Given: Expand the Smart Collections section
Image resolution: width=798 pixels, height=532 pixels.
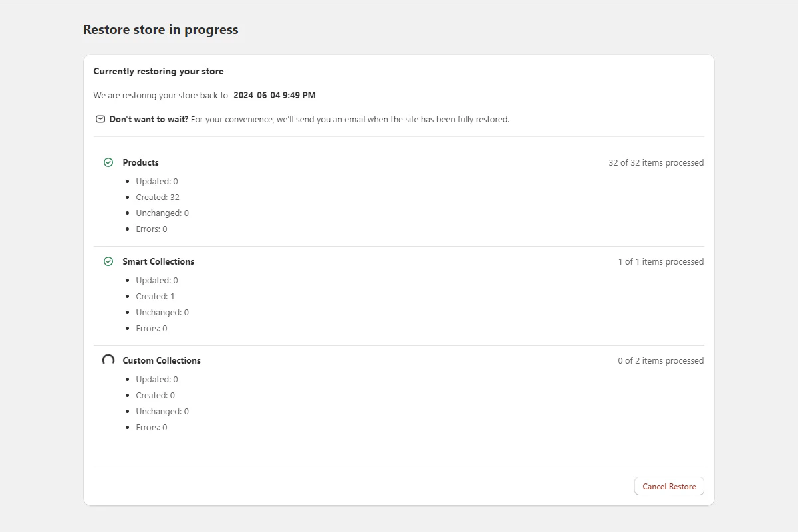Looking at the screenshot, I should [158, 261].
